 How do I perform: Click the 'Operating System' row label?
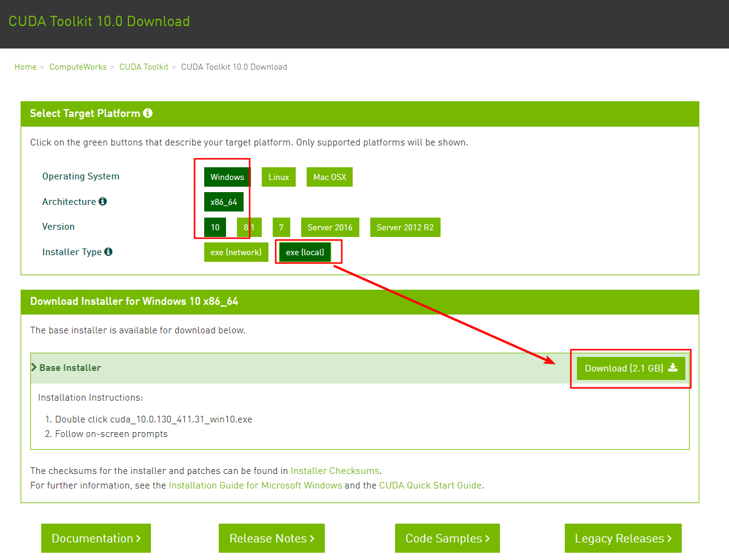pos(81,176)
